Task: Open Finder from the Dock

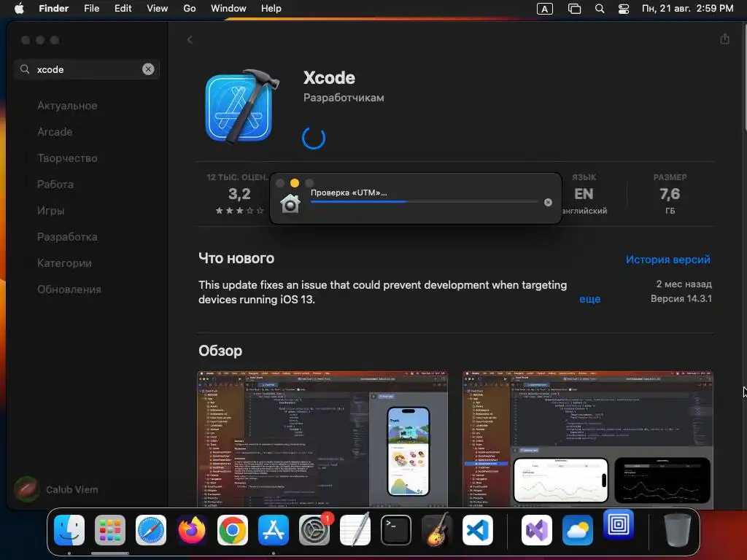Action: (69, 529)
